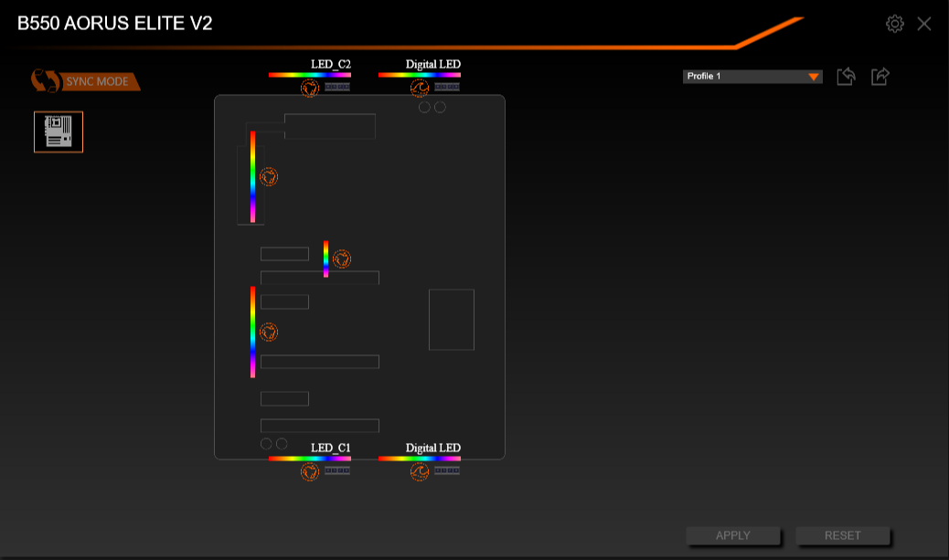Click the SYNC MODE button
This screenshot has width=949, height=560.
(x=100, y=81)
